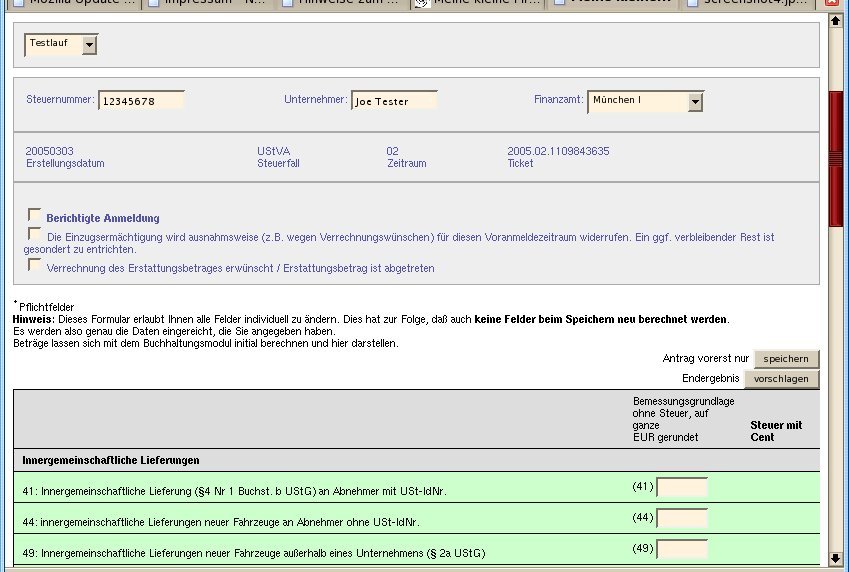Click the vorschlagen button
This screenshot has height=572, width=849.
coord(781,379)
